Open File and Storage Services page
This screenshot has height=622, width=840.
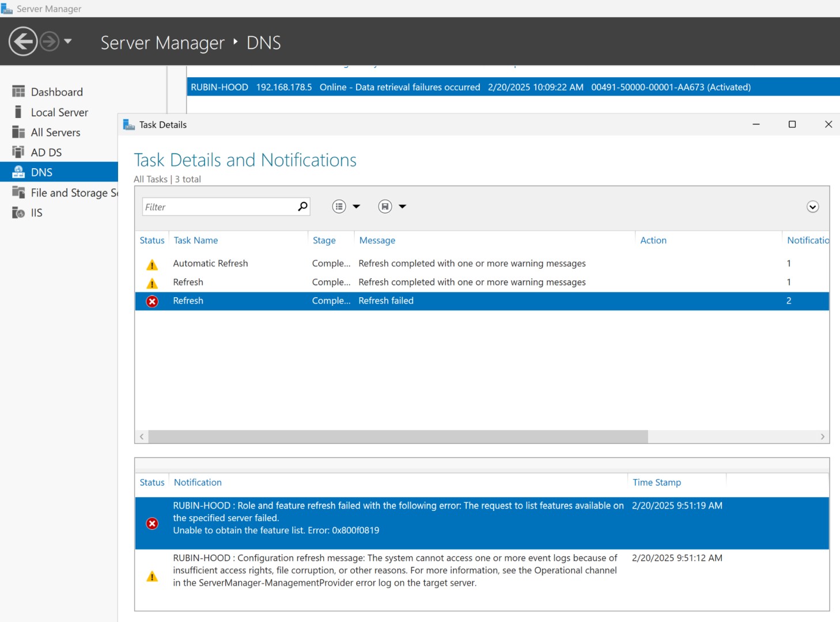[74, 193]
